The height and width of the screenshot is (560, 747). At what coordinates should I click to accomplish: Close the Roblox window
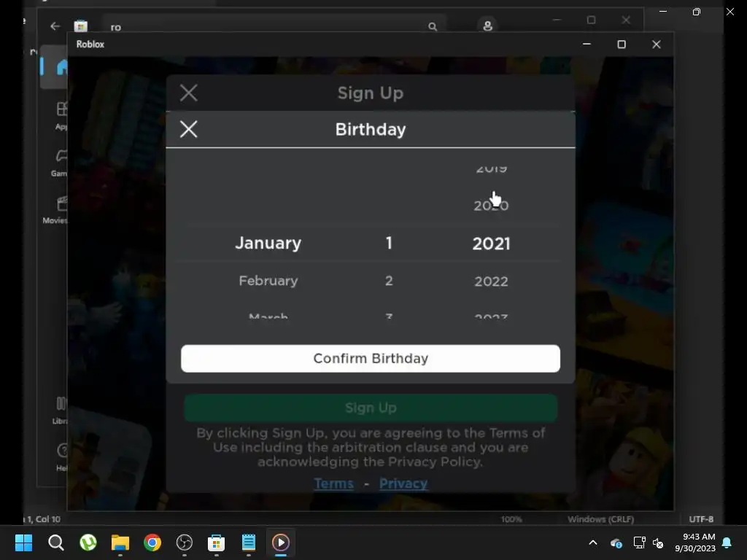pos(656,44)
